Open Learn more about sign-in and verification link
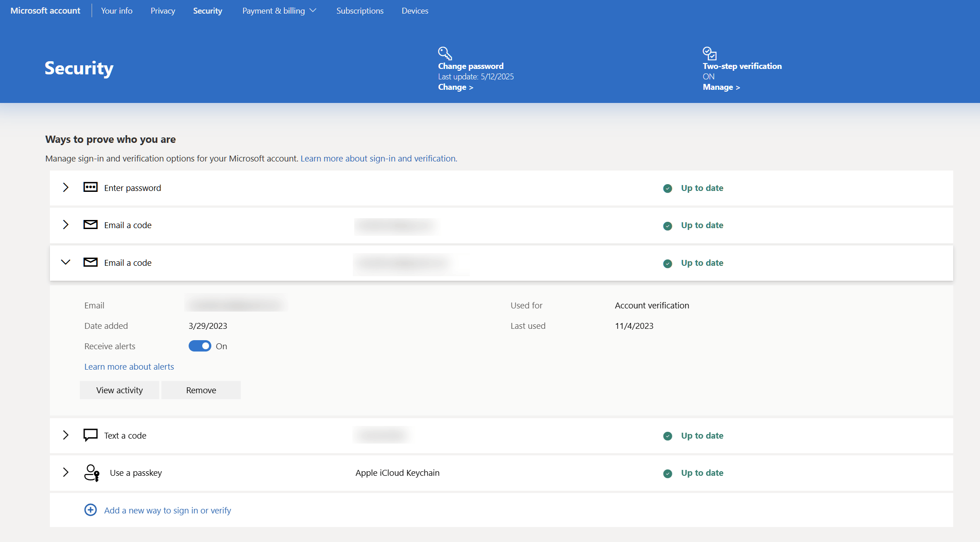 pos(378,158)
